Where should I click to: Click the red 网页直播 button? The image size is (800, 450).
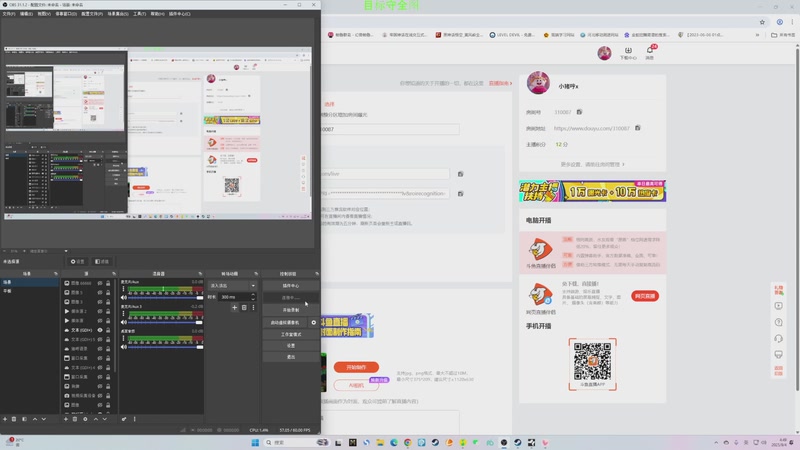click(645, 296)
